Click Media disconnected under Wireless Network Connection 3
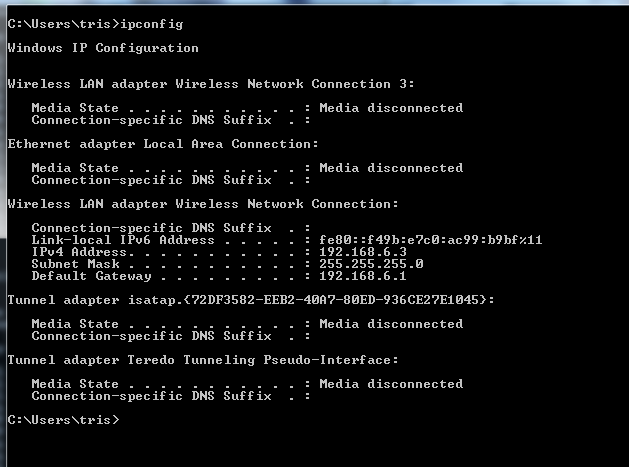The height and width of the screenshot is (467, 629). point(391,108)
